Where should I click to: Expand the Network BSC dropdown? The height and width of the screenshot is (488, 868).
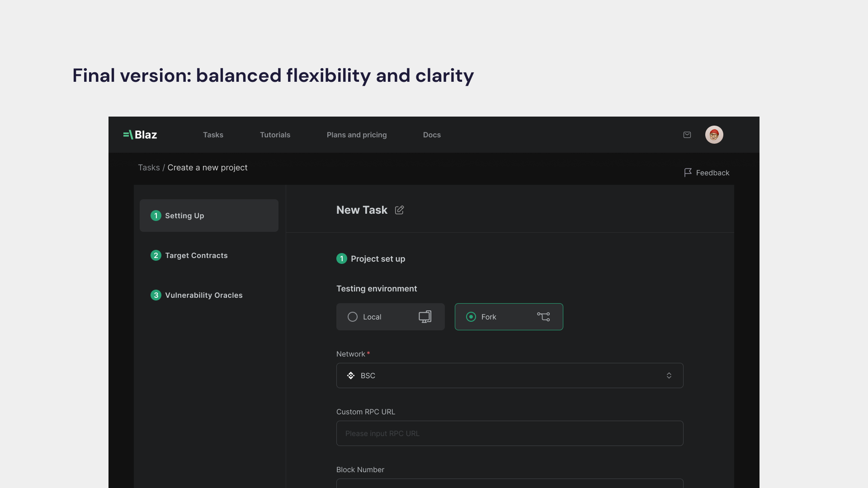(509, 375)
